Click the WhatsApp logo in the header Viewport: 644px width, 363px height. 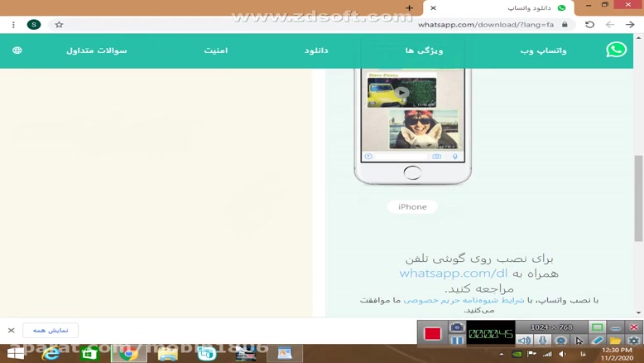616,50
